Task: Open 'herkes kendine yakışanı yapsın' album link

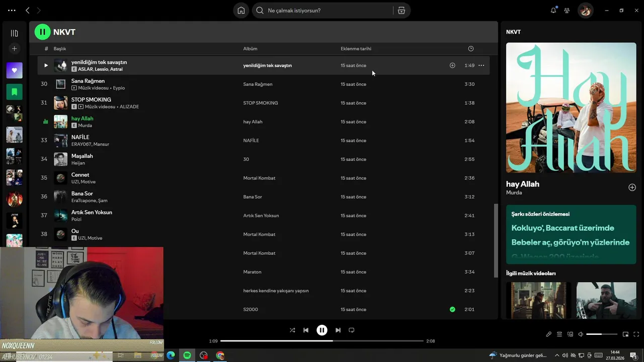Action: [x=276, y=291]
